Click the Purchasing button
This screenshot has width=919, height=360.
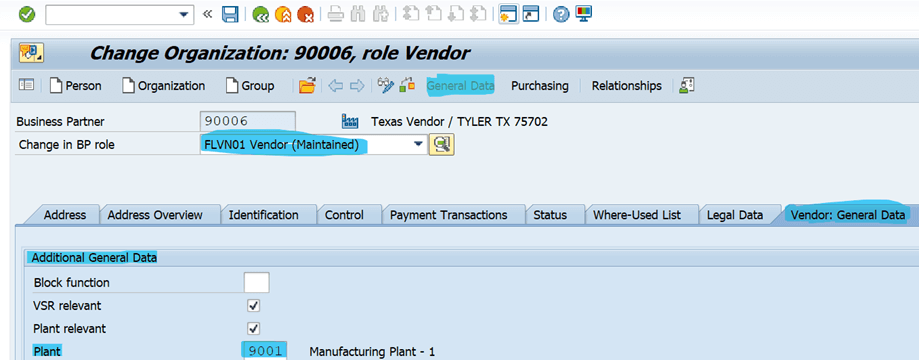540,86
